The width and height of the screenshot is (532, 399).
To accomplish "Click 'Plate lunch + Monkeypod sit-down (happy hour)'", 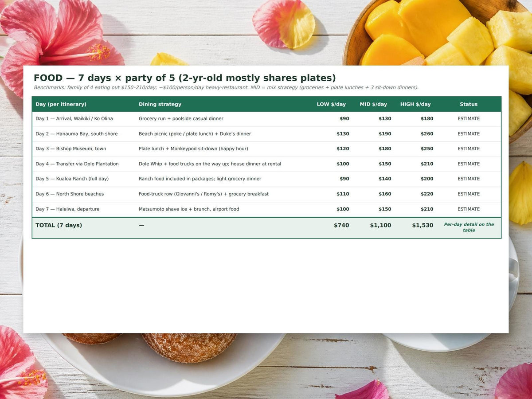I will pos(193,149).
